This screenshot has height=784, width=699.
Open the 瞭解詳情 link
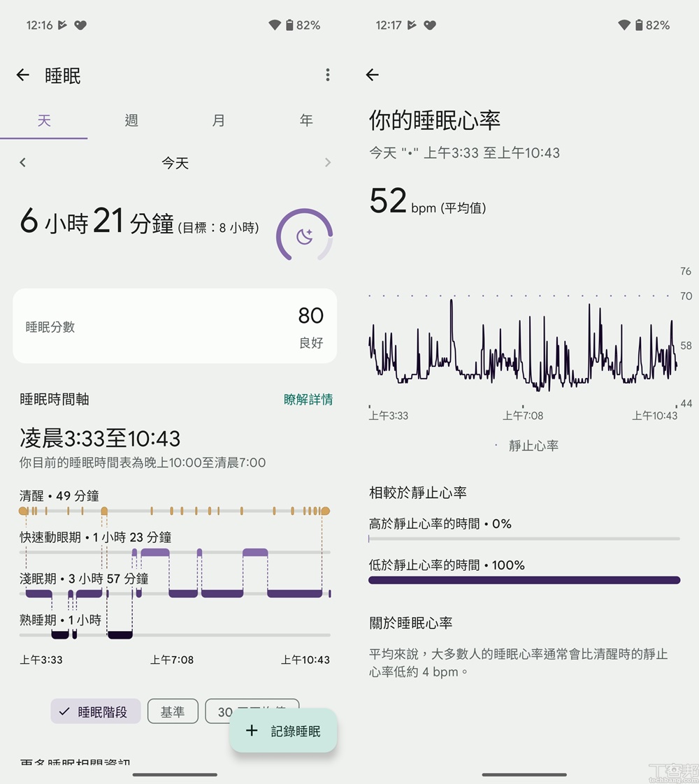coord(308,400)
